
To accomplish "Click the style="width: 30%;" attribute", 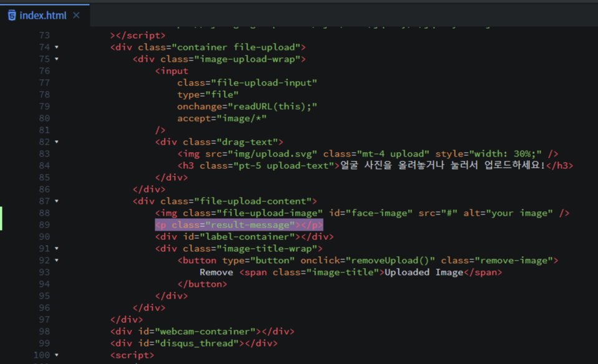I will (x=488, y=153).
